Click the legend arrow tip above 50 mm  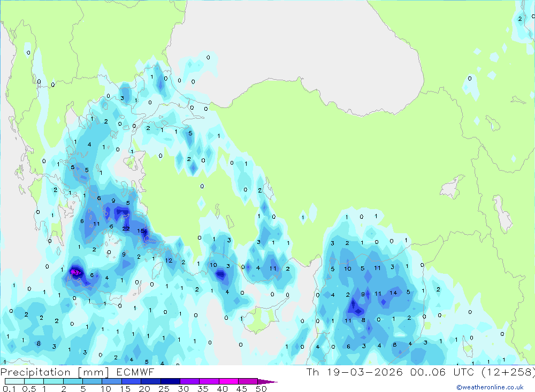point(267,382)
